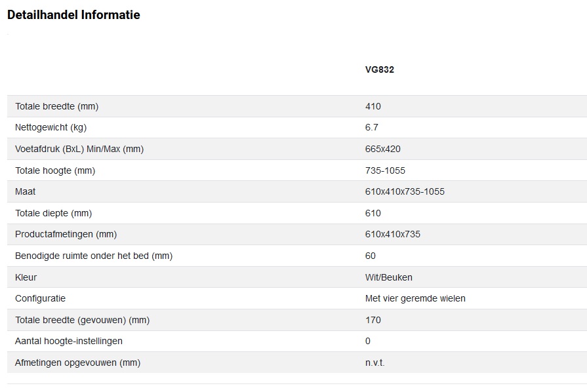
Task: Click the Detailhandel Informatie heading
Action: coord(73,15)
